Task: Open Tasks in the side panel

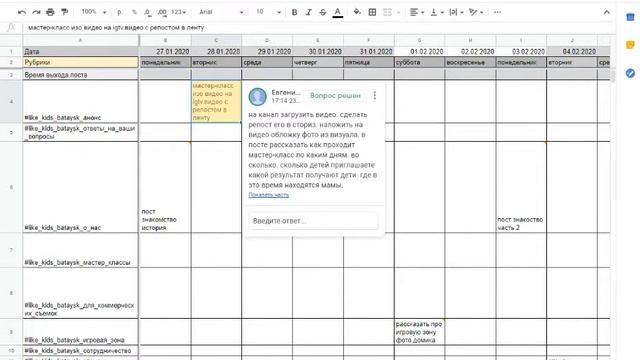Action: [x=630, y=73]
